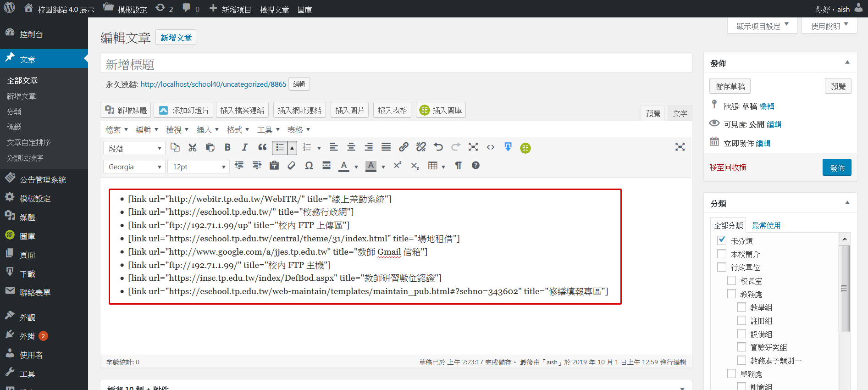The image size is (868, 390).
Task: Check the 本校簡介 category checkbox
Action: (722, 254)
